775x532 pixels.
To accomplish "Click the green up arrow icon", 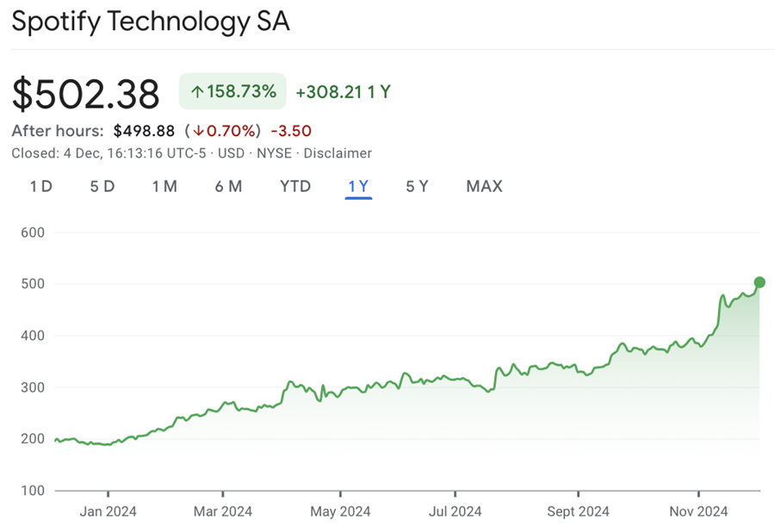I will pos(197,91).
